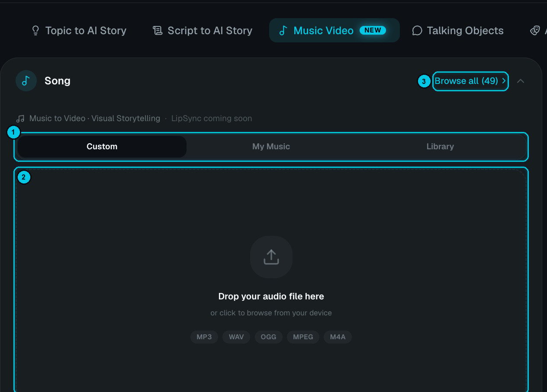This screenshot has height=392, width=547.
Task: Click the small music note icon beside Music to Video
Action: (20, 119)
